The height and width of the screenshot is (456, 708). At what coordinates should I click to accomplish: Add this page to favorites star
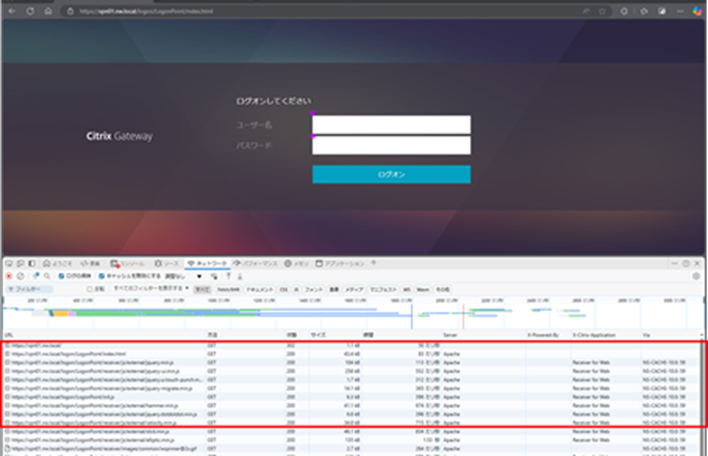click(602, 11)
